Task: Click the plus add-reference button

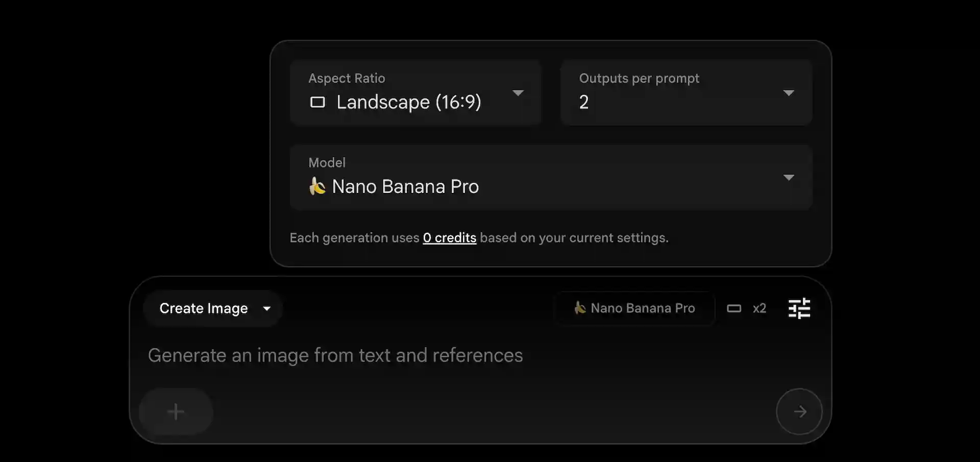Action: (x=176, y=411)
